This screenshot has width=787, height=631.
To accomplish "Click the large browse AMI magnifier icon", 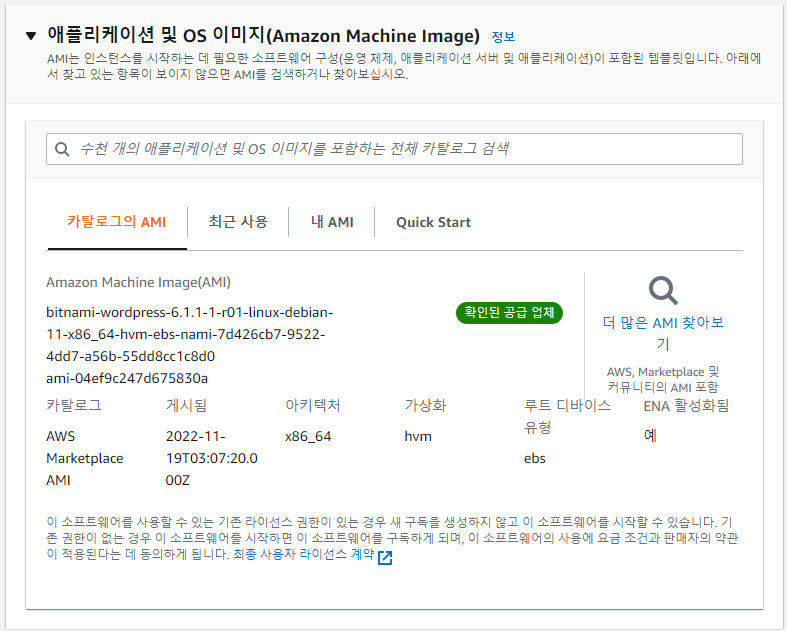I will point(663,290).
